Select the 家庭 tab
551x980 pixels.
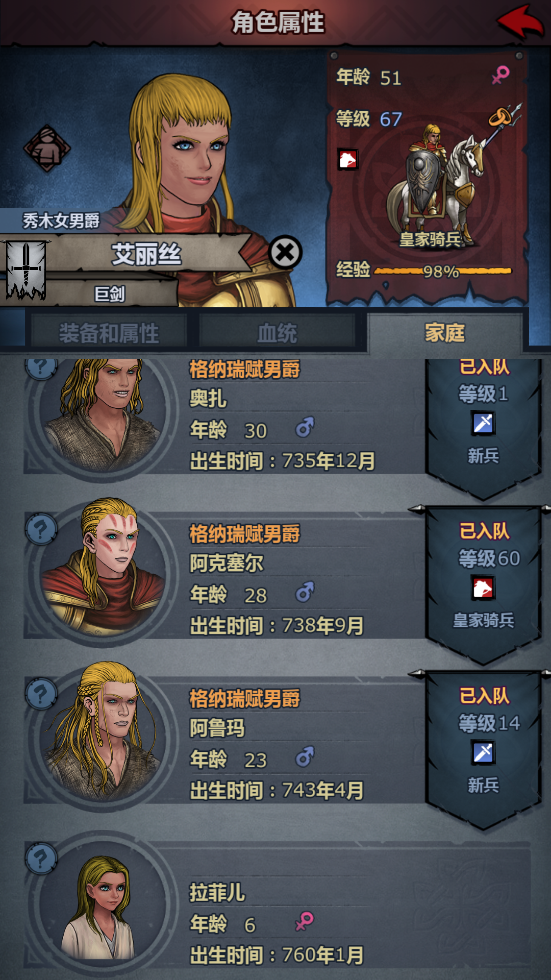[445, 333]
